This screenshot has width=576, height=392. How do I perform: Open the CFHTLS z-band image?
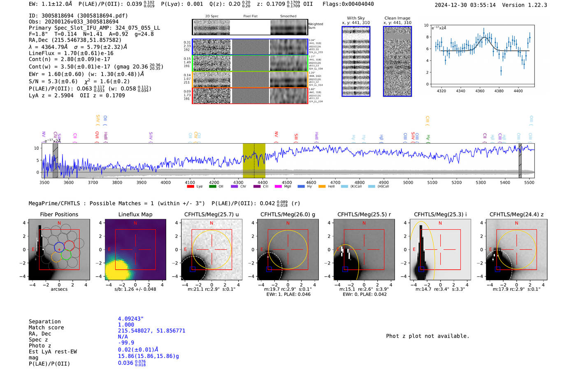[517, 249]
